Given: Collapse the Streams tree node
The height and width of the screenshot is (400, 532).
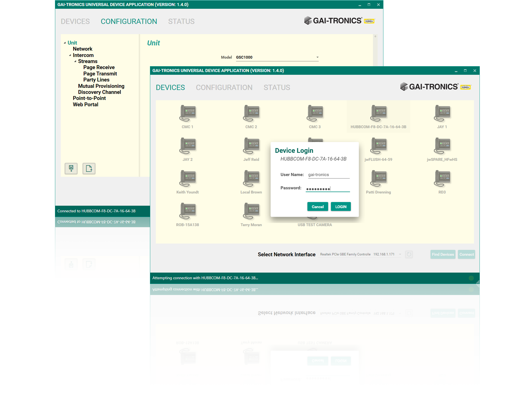Looking at the screenshot, I should pyautogui.click(x=75, y=61).
